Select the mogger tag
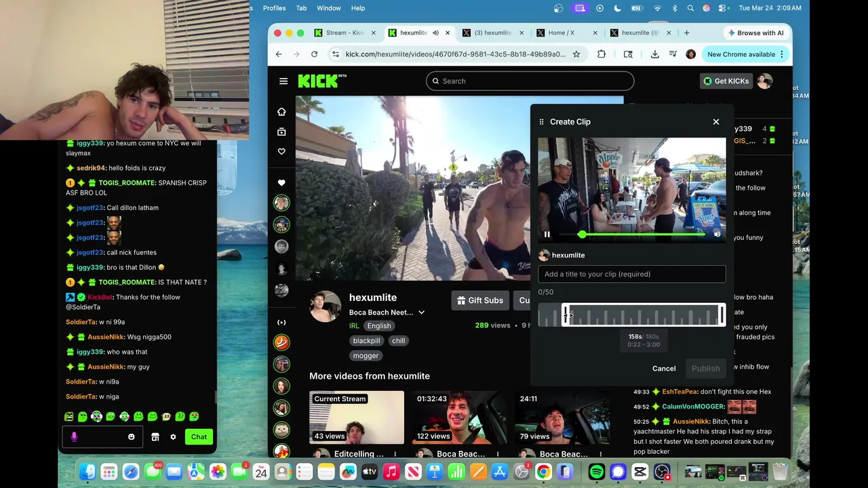868x488 pixels. pos(366,356)
